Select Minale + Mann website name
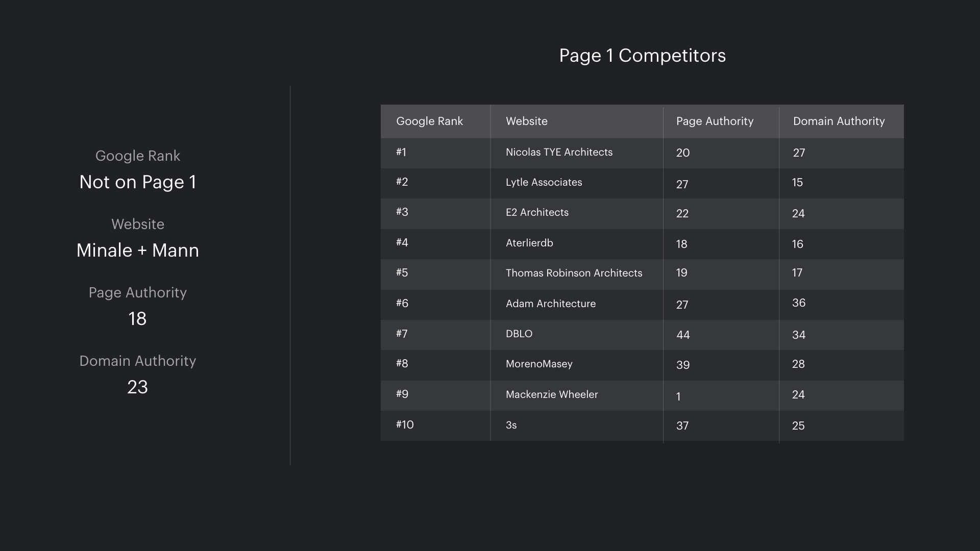 138,251
